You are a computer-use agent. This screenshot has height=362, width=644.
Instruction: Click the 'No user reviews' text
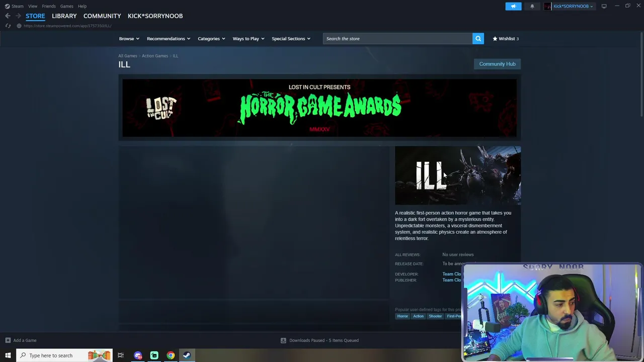[x=458, y=254]
